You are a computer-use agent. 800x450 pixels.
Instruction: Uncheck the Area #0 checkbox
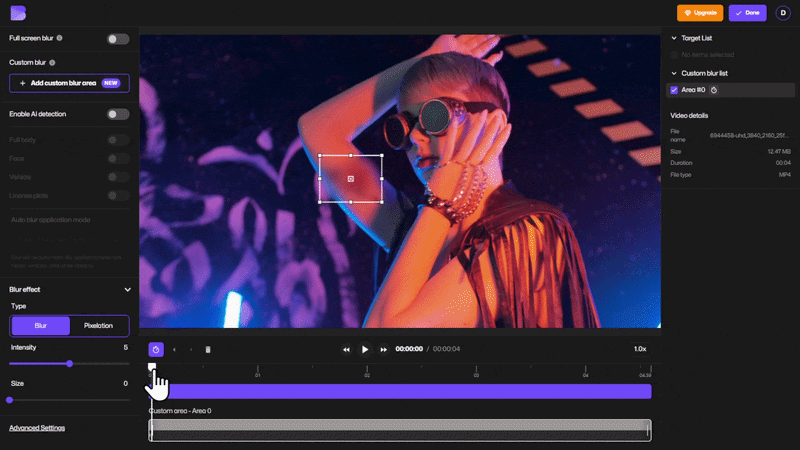(x=674, y=90)
